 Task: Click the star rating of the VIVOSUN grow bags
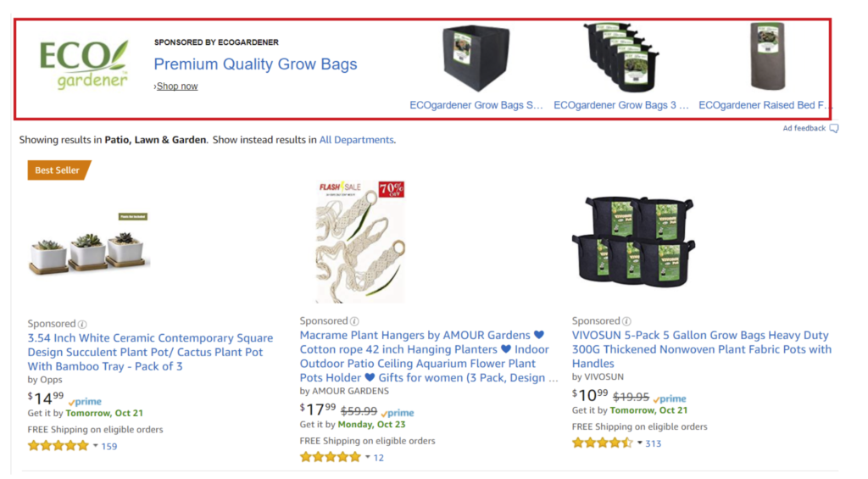602,443
